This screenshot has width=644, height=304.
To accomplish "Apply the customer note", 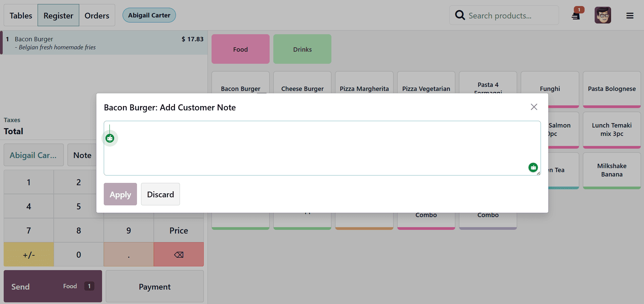I will 120,194.
